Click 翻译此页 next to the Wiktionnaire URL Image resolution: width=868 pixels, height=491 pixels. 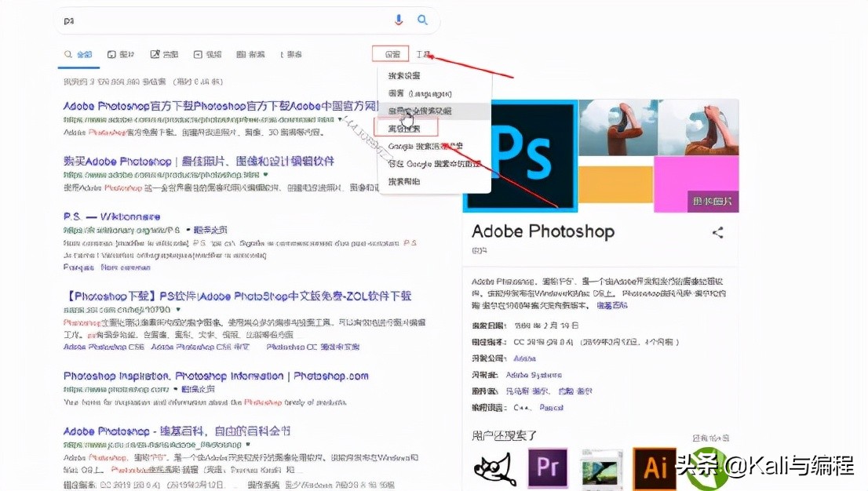pos(210,230)
